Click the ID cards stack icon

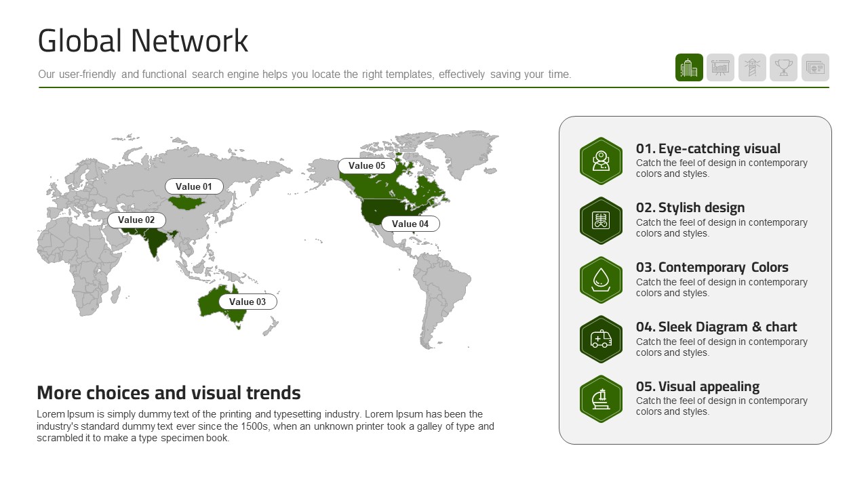(x=815, y=68)
